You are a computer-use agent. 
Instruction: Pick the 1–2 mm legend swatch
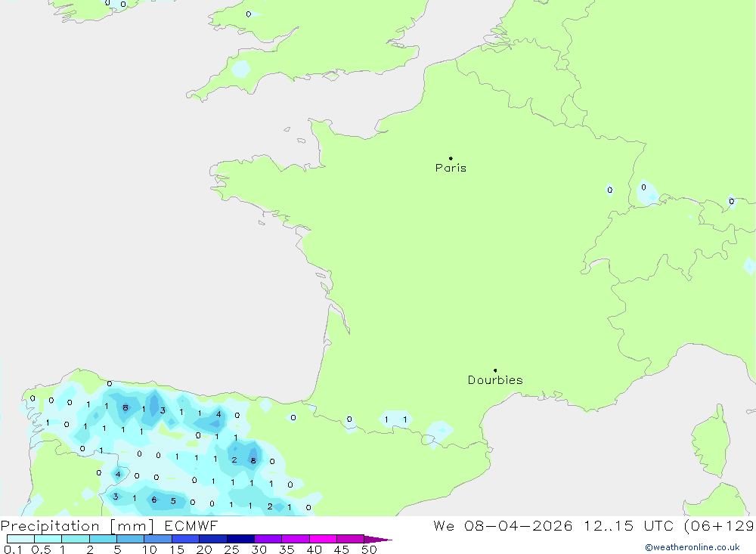coord(76,539)
